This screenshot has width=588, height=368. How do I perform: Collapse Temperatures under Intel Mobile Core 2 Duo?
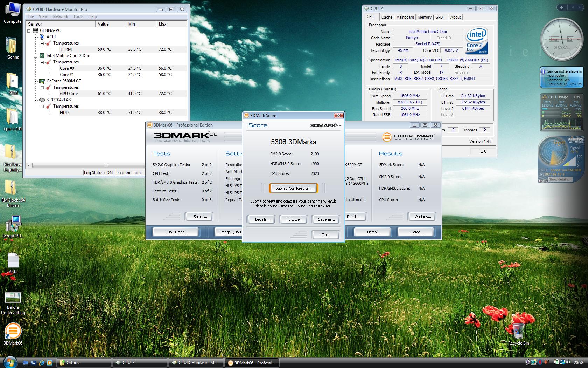pyautogui.click(x=42, y=62)
